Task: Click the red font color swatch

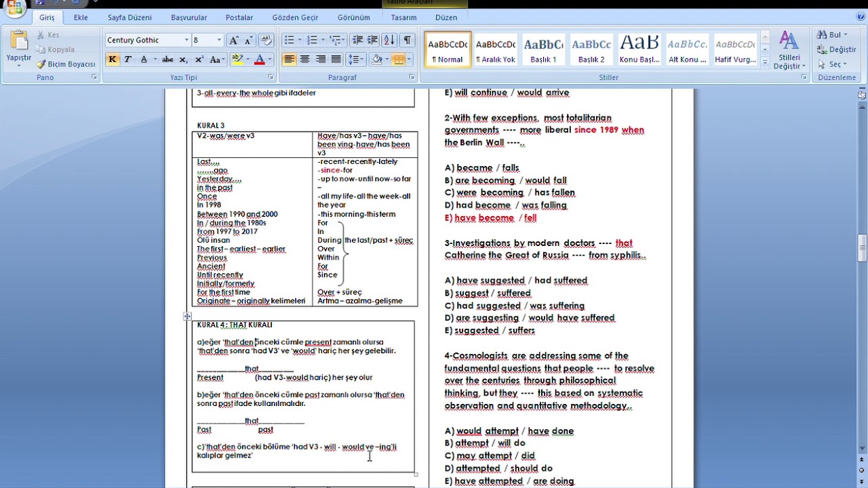Action: tap(259, 60)
